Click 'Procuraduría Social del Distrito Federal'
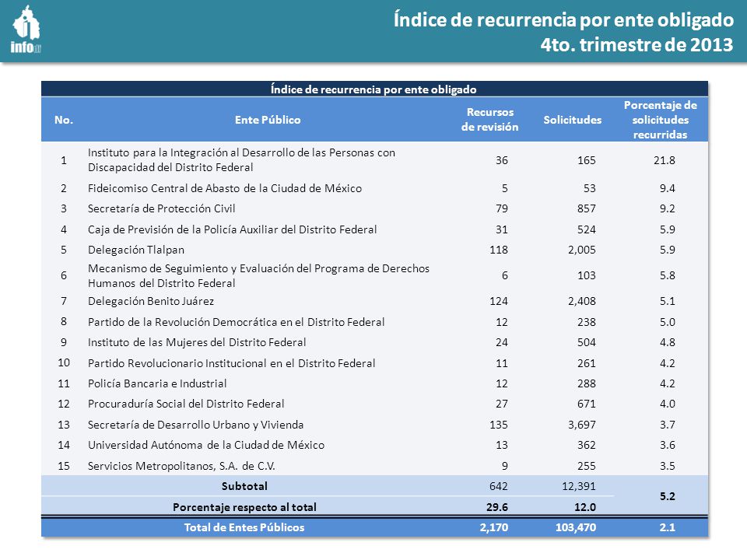747x560 pixels. coord(186,404)
